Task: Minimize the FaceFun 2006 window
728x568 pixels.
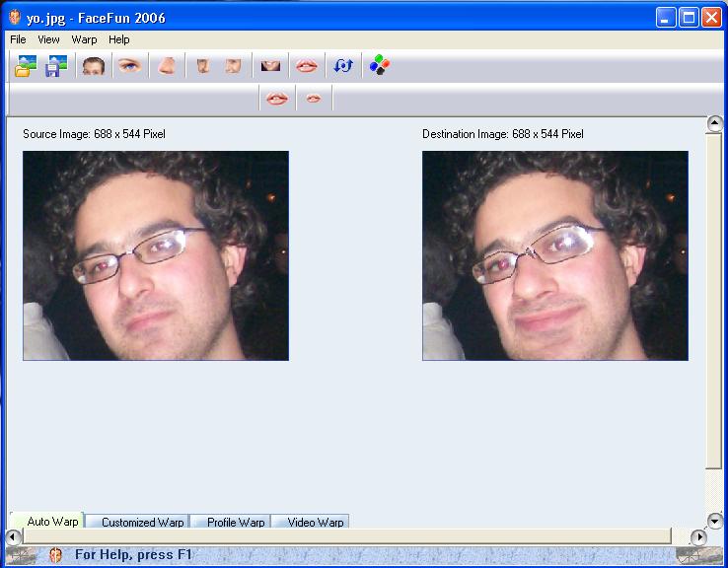Action: click(x=666, y=18)
